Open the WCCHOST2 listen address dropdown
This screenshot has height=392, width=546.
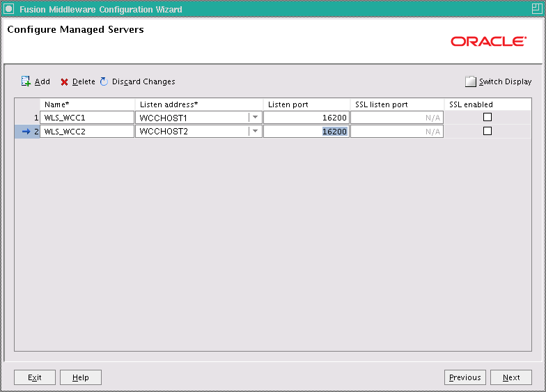coord(255,131)
